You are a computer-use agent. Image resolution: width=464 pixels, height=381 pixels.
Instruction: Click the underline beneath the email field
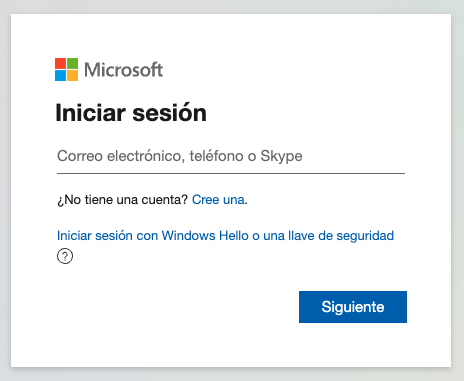pyautogui.click(x=231, y=173)
